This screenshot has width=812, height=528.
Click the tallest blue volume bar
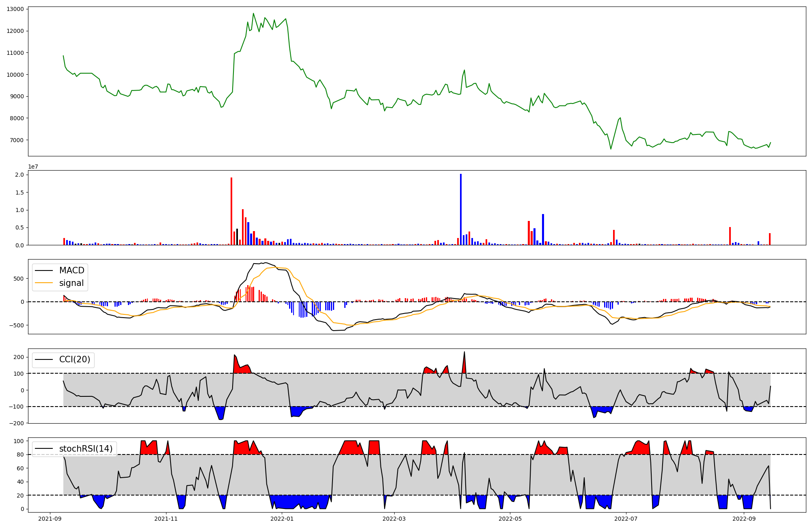[461, 209]
